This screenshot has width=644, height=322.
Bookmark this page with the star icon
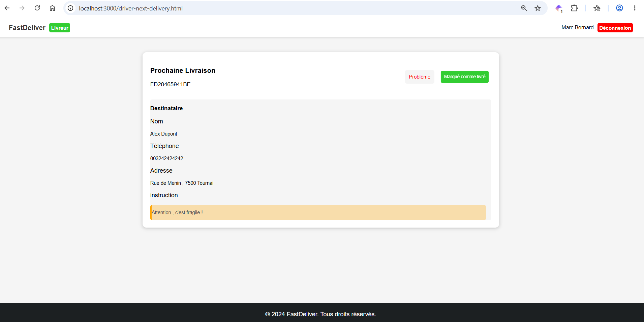pyautogui.click(x=538, y=8)
